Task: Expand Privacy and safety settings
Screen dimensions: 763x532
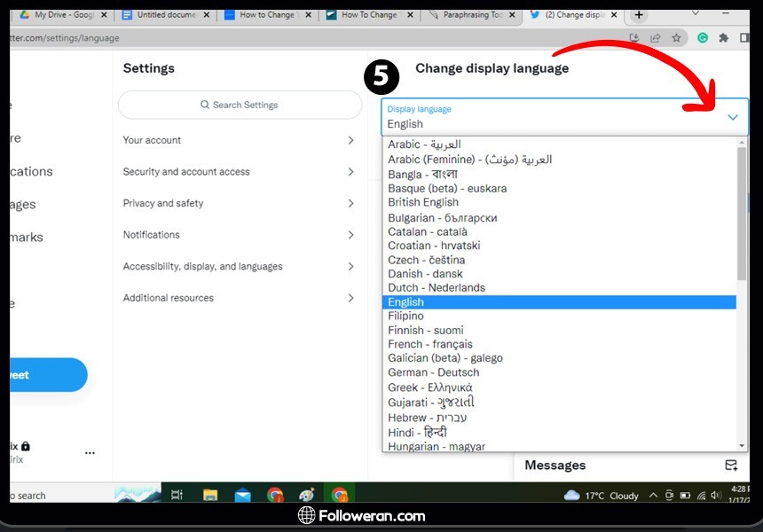Action: 239,203
